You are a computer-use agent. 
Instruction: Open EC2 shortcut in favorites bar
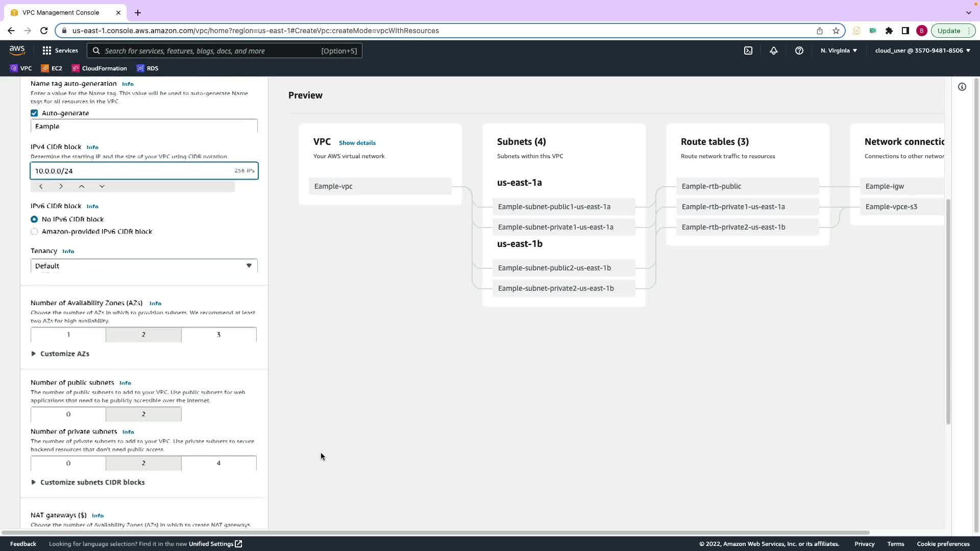[x=52, y=68]
